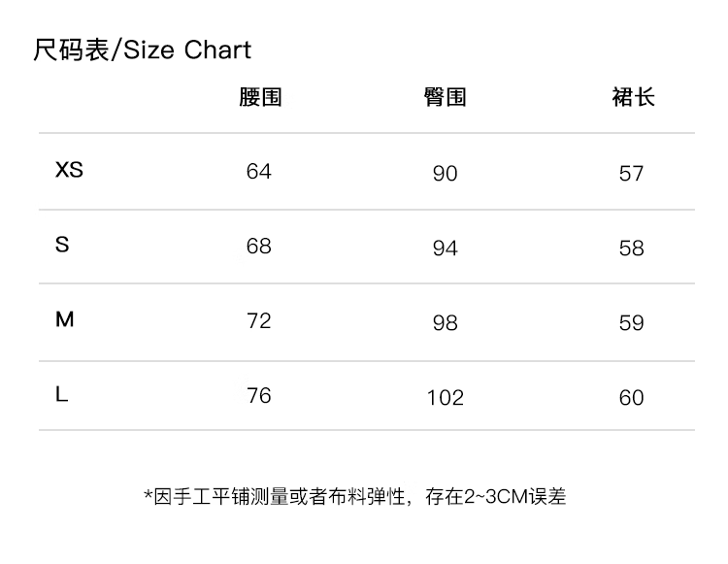This screenshot has width=728, height=564.
Task: Click the XS waist value 64
Action: pyautogui.click(x=259, y=172)
